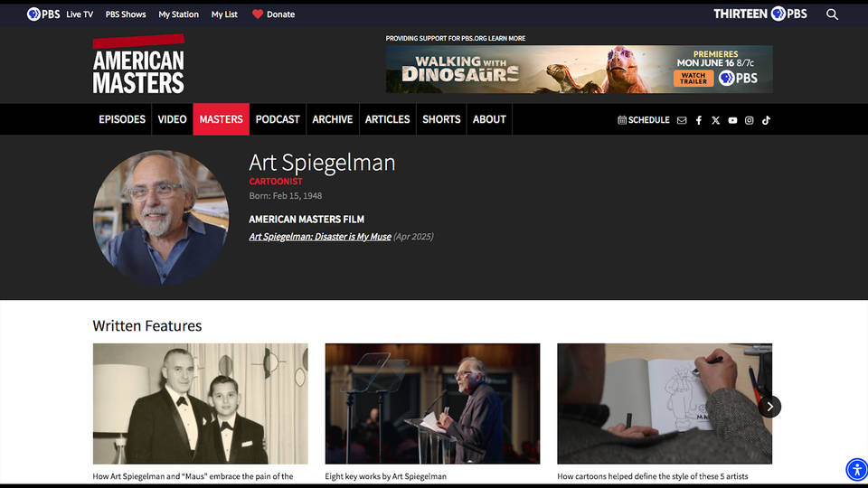
Task: Select the Articles tab
Action: 388,119
